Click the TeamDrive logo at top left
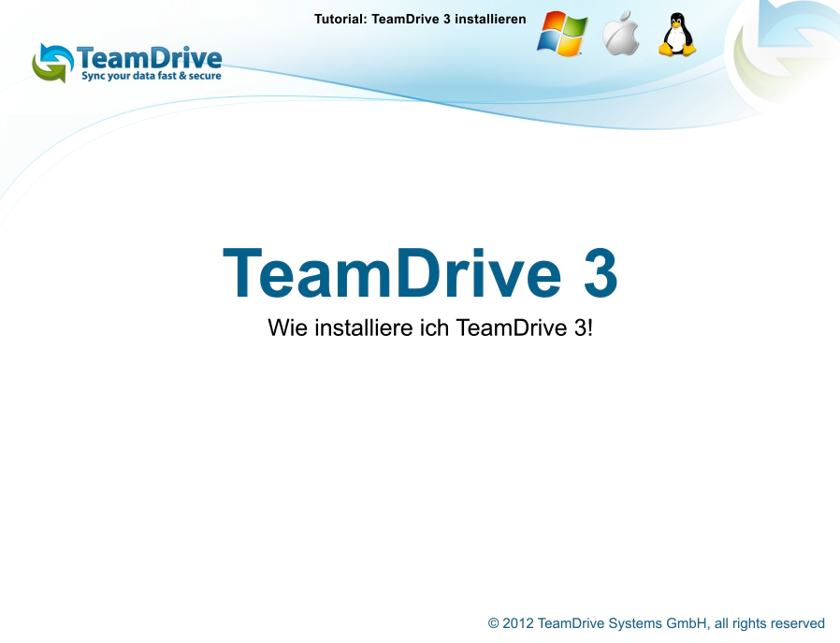 coord(127,63)
